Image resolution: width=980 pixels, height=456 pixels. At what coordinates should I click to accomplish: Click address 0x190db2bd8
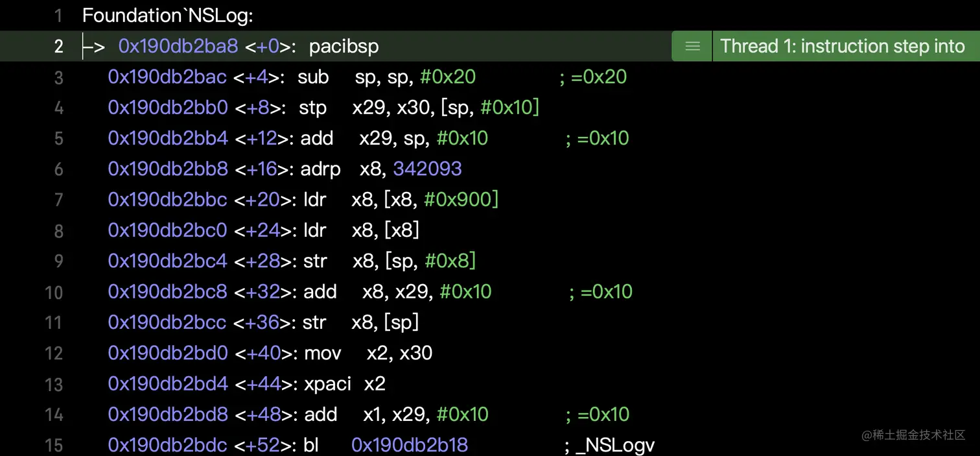[168, 414]
